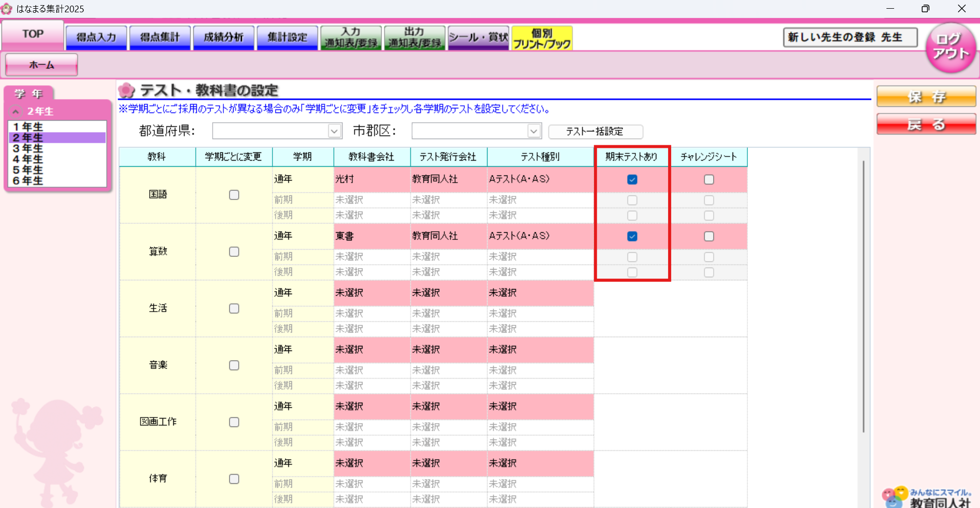Collapse the 2年生 grade list
Screen dimensions: 980x508
coord(15,111)
